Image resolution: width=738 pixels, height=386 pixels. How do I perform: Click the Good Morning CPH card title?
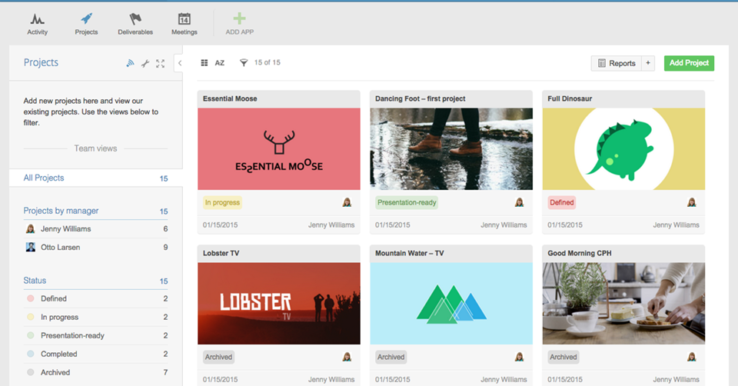coord(579,253)
